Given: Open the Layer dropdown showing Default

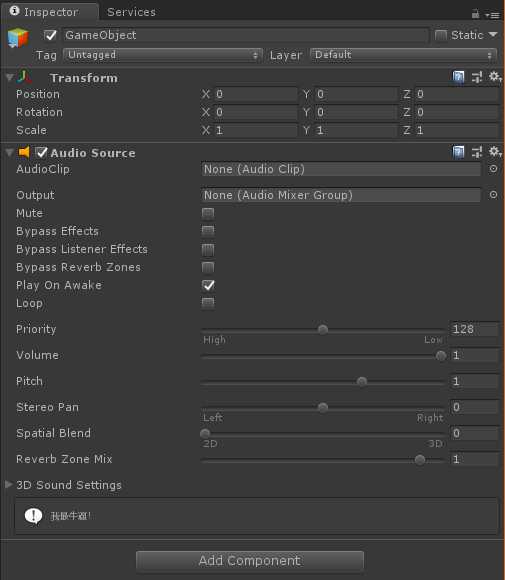Looking at the screenshot, I should point(404,55).
